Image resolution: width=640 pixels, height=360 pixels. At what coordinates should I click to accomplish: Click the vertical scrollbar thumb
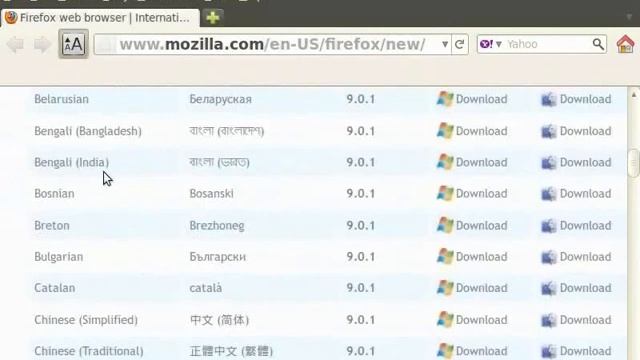tap(634, 162)
